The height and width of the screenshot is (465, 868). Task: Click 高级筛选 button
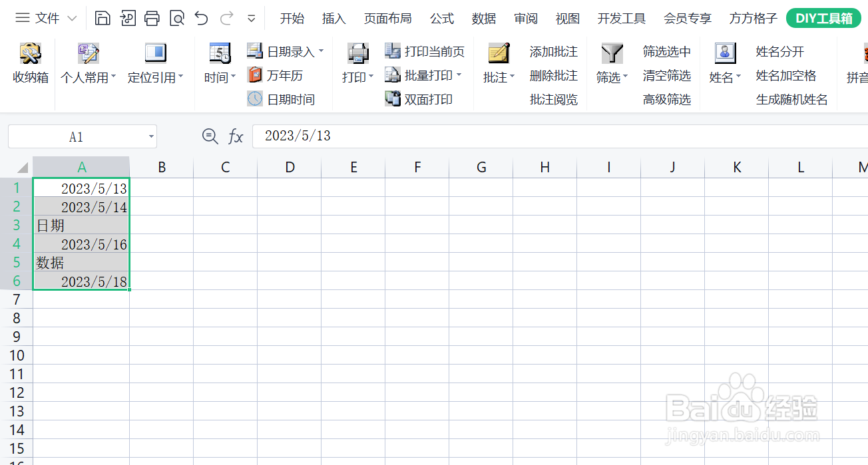(667, 99)
